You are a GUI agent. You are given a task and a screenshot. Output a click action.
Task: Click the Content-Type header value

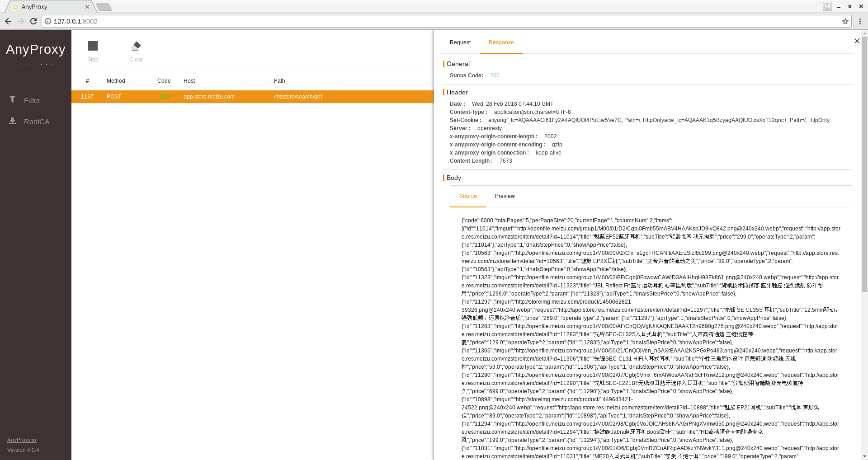(532, 112)
